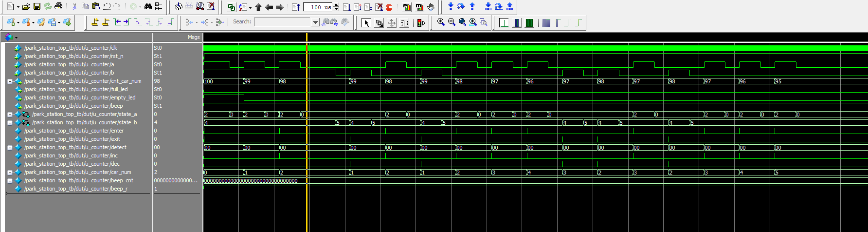The height and width of the screenshot is (232, 868).
Task: Select the u_counter/inc signal
Action: [x=71, y=155]
